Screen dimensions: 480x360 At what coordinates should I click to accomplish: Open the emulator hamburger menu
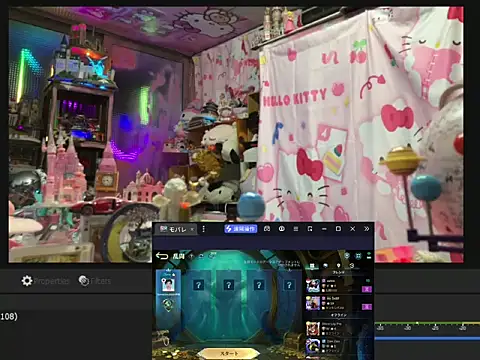[x=296, y=229]
